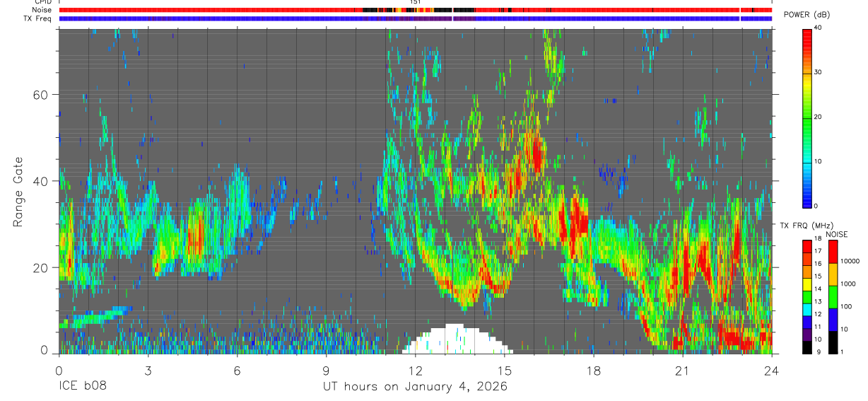Click the 11 label on the TX FRQ scale

pyautogui.click(x=818, y=327)
